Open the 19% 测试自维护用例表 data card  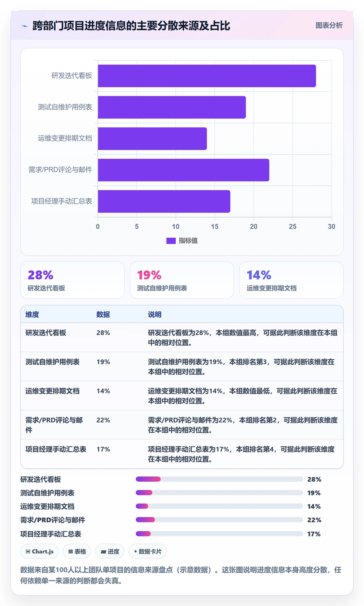pyautogui.click(x=182, y=280)
